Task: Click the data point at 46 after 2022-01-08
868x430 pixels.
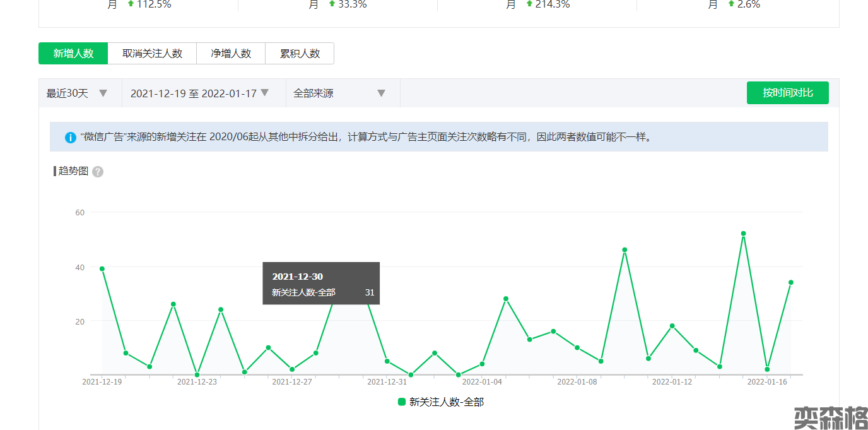Action: point(625,250)
